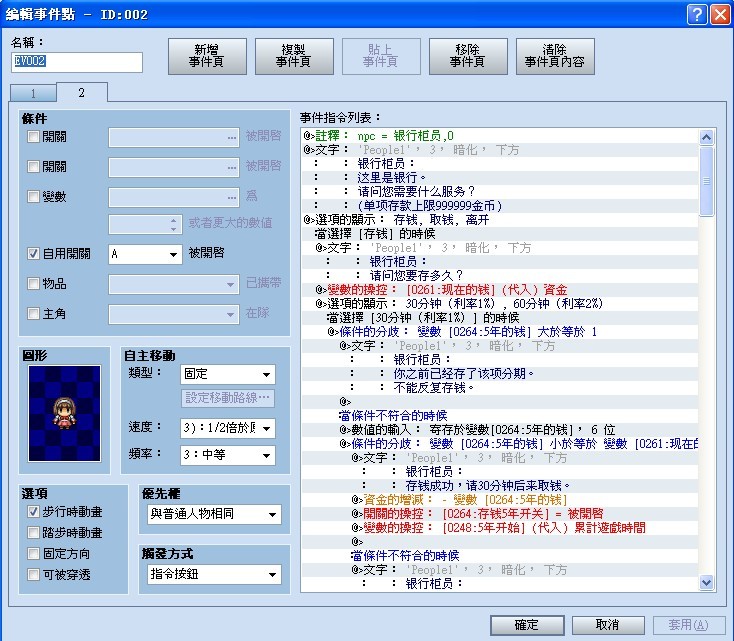The width and height of the screenshot is (734, 641).
Task: Open the self switch A dropdown
Action: pos(145,254)
